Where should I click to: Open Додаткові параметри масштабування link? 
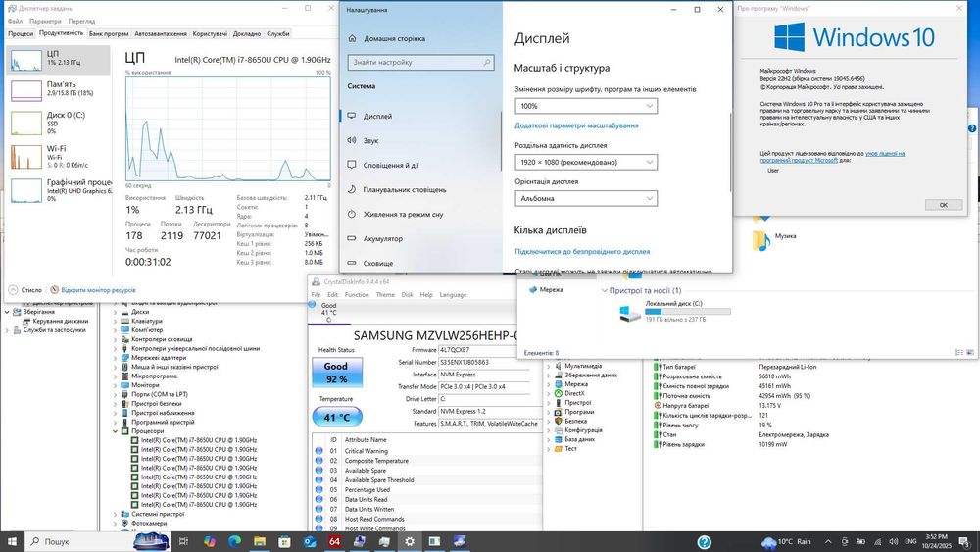(576, 125)
